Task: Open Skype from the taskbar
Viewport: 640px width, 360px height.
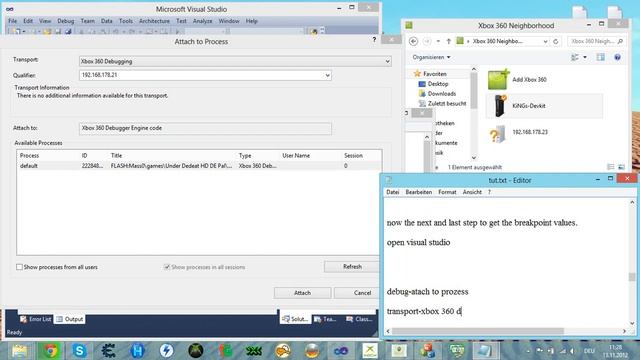Action: (79, 351)
